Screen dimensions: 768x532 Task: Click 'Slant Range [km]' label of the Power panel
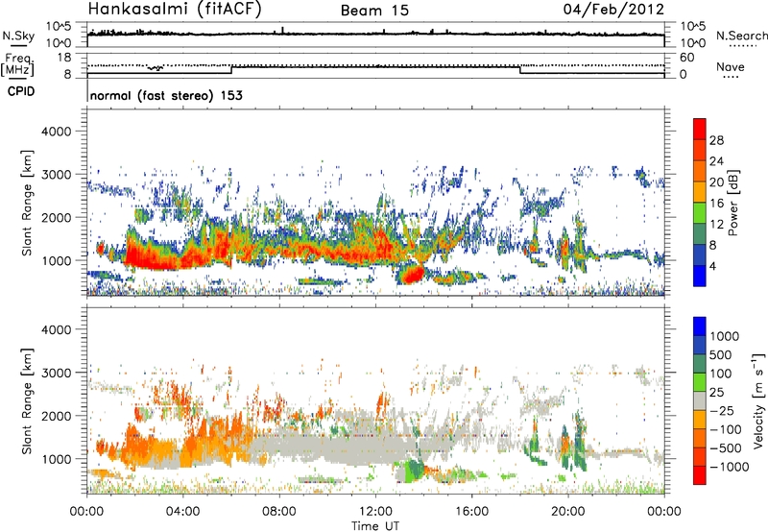pos(28,204)
